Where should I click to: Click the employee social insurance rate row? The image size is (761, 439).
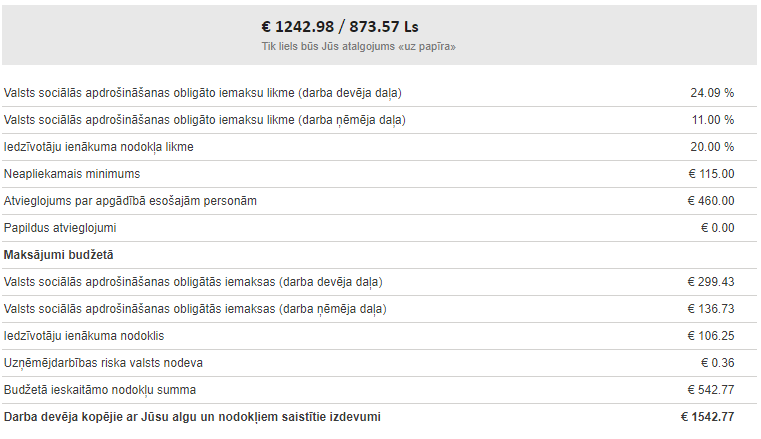[x=380, y=120]
